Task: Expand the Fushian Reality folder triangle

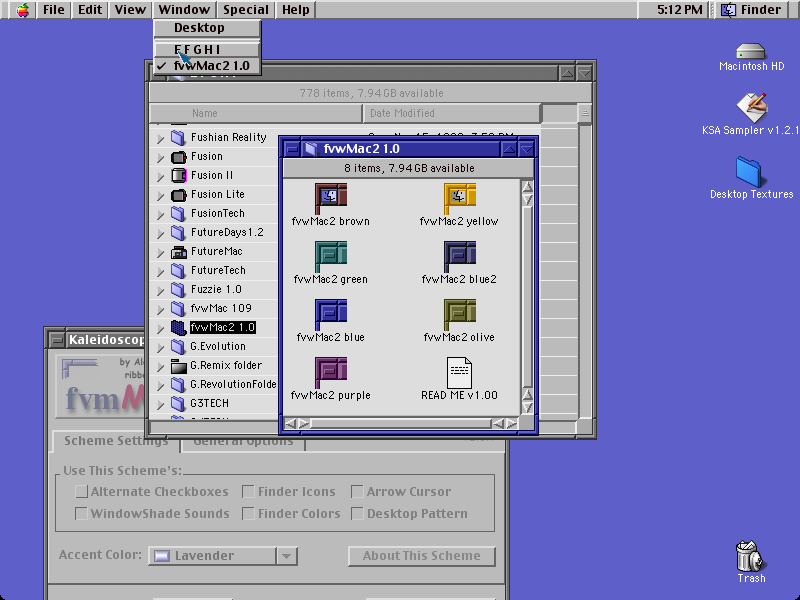Action: [x=160, y=138]
